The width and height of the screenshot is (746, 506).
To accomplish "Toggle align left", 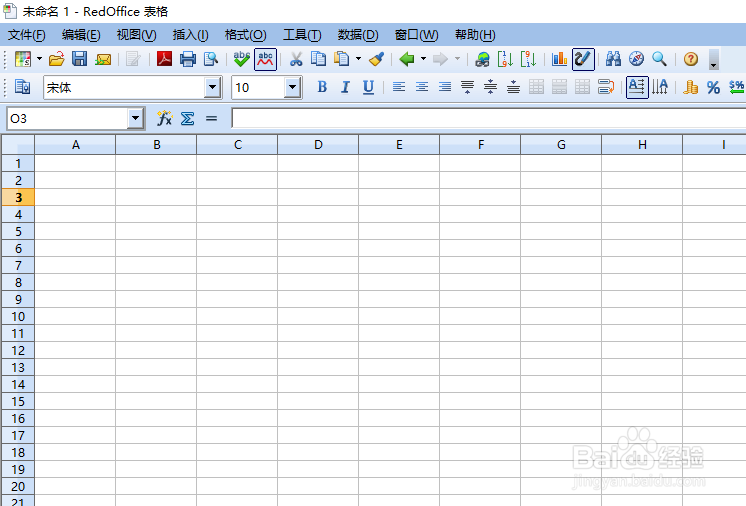I will (x=399, y=87).
